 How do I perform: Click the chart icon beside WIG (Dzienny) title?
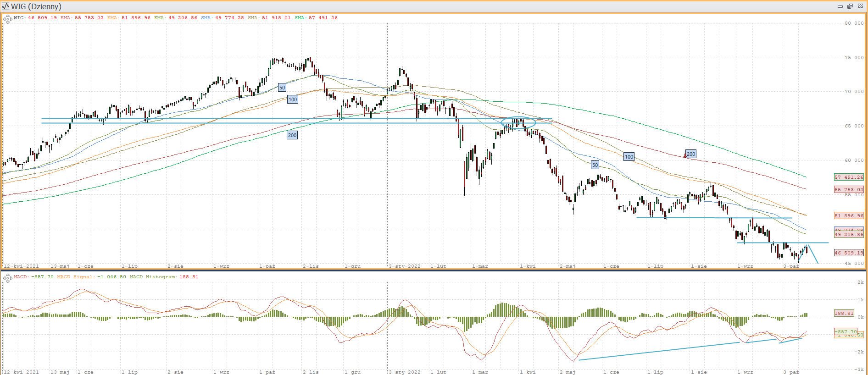[6, 6]
